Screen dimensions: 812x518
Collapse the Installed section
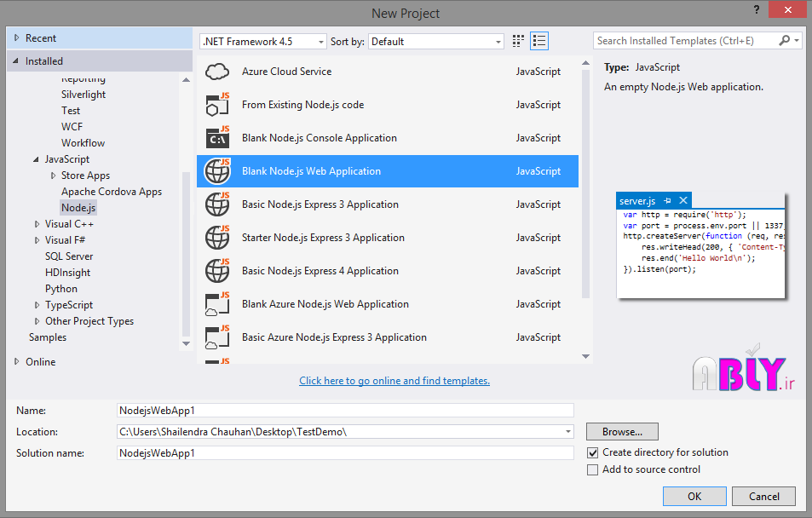click(16, 60)
